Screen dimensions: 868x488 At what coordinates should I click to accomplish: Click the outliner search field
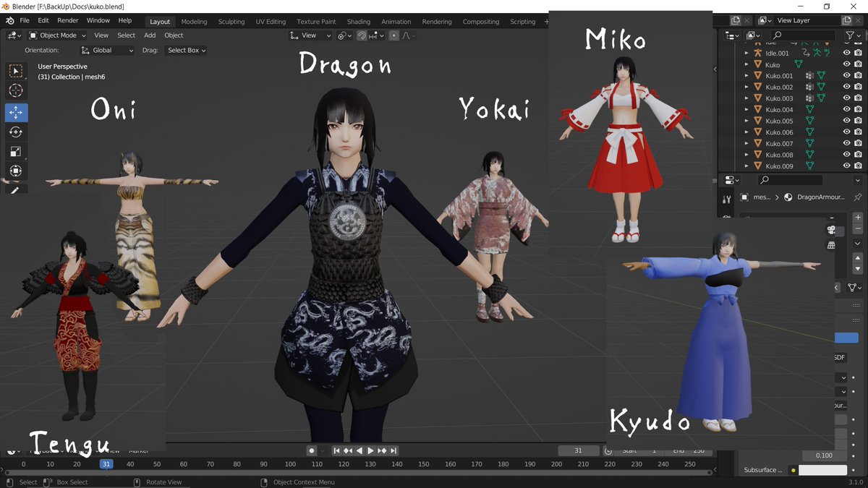[x=804, y=35]
